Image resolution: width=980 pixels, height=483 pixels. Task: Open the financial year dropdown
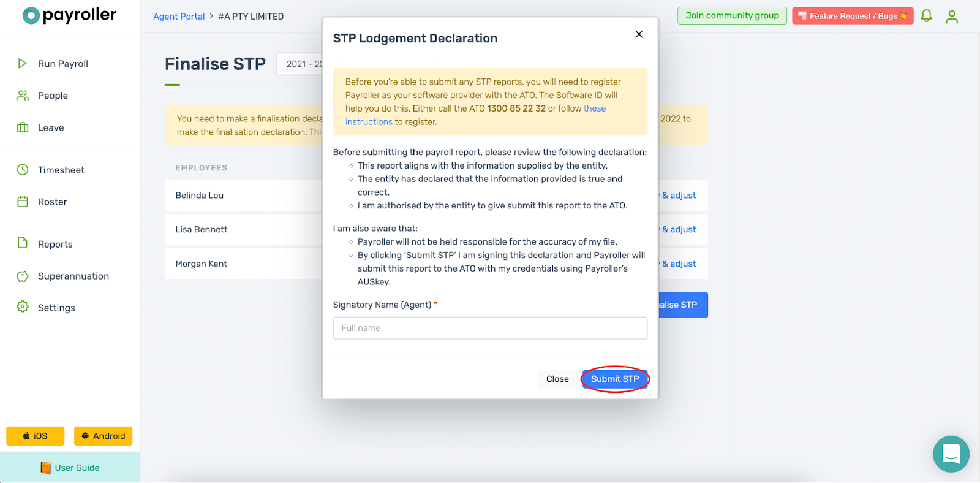(x=300, y=64)
